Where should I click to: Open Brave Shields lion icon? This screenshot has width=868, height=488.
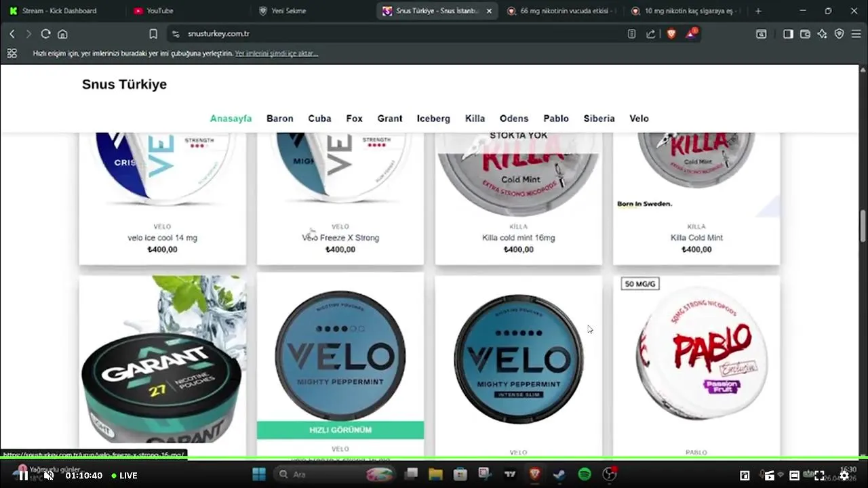(671, 34)
